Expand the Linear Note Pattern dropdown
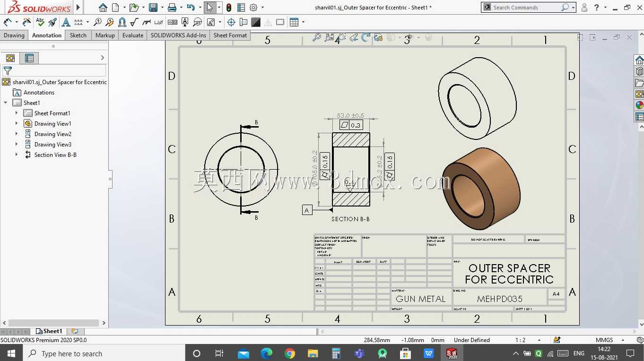This screenshot has width=644, height=361. click(x=87, y=22)
